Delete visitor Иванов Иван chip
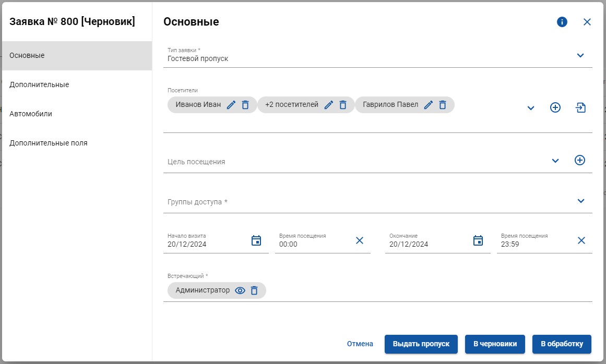606x364 pixels. 245,105
